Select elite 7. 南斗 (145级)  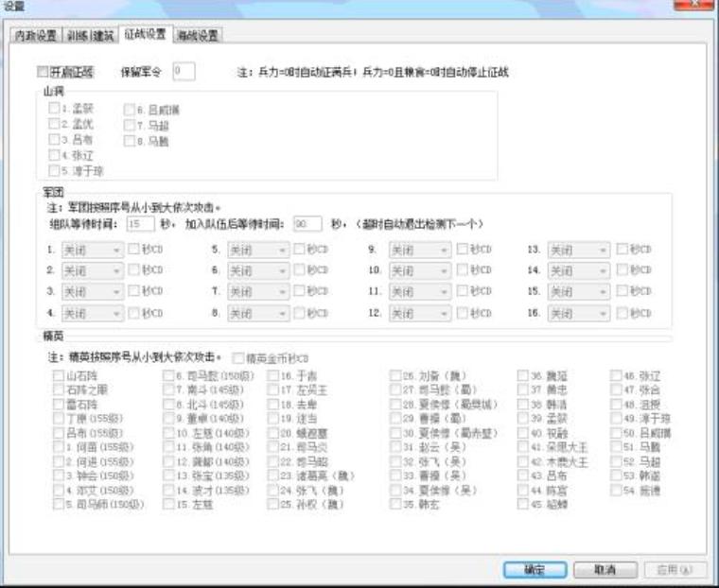(168, 390)
